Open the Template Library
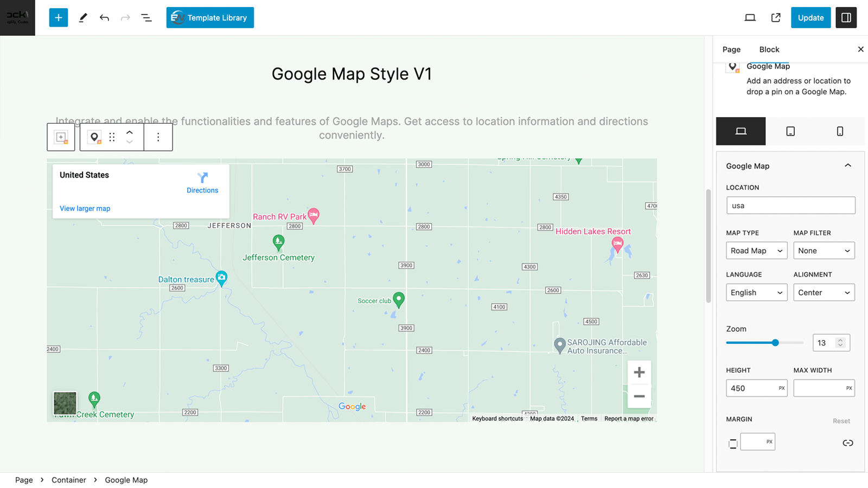This screenshot has width=868, height=488. click(210, 17)
